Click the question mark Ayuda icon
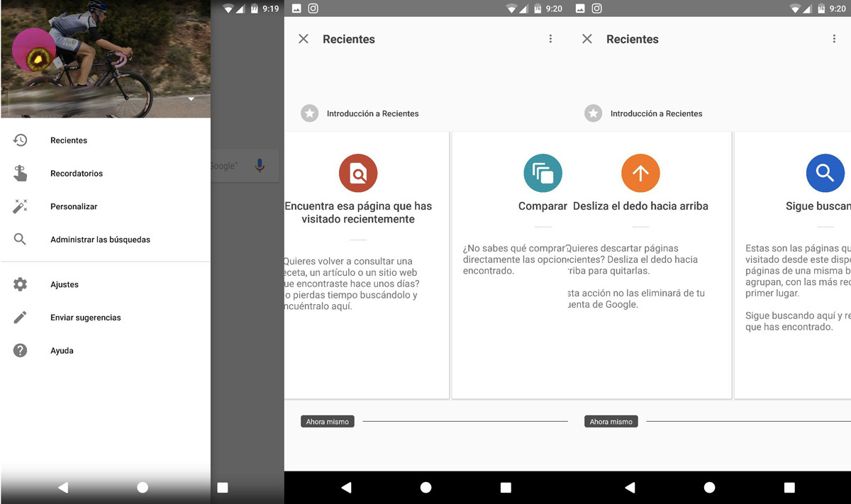 point(20,350)
